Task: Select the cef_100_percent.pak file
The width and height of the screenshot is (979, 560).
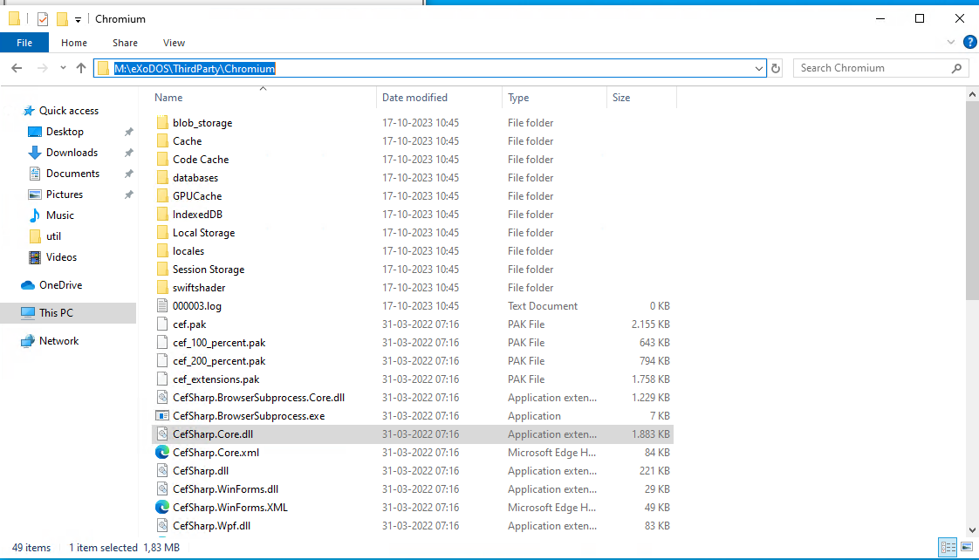Action: pyautogui.click(x=219, y=343)
